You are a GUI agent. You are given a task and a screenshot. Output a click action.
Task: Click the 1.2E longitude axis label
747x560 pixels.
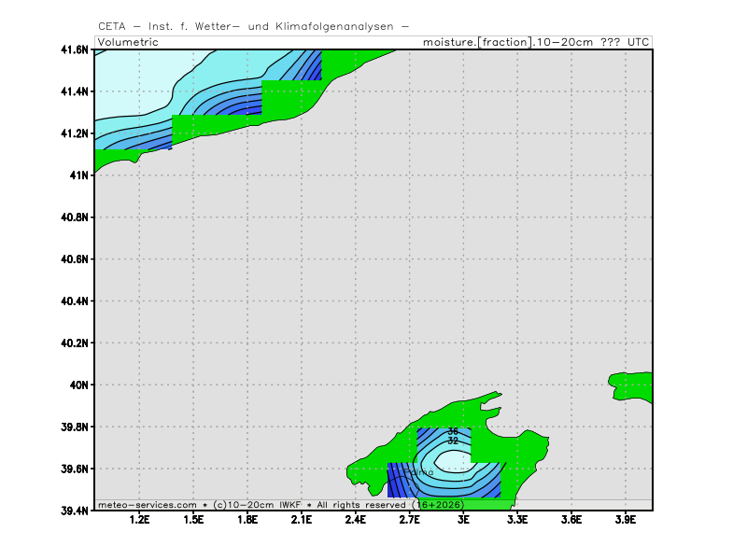tap(140, 520)
